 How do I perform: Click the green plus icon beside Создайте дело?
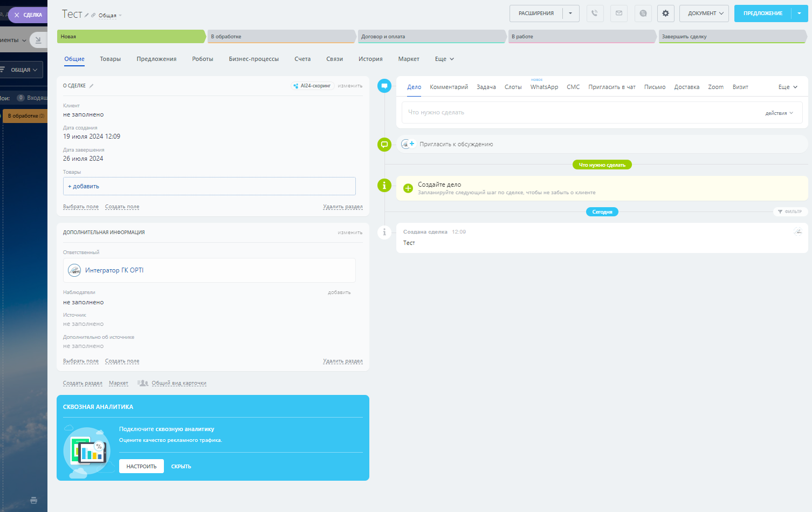408,188
